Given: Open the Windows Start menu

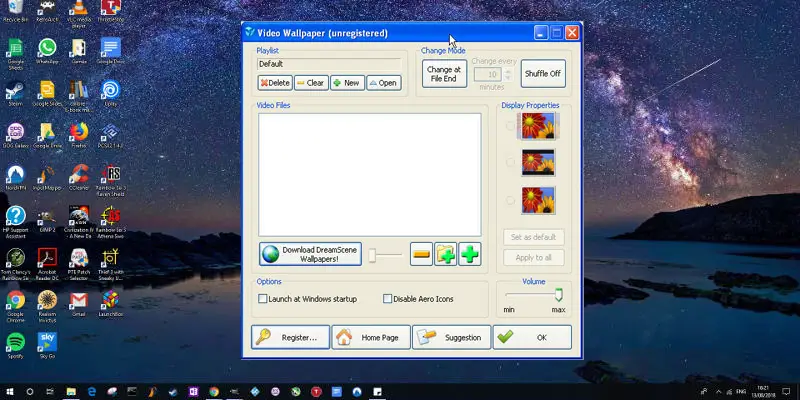Looking at the screenshot, I should 9,392.
